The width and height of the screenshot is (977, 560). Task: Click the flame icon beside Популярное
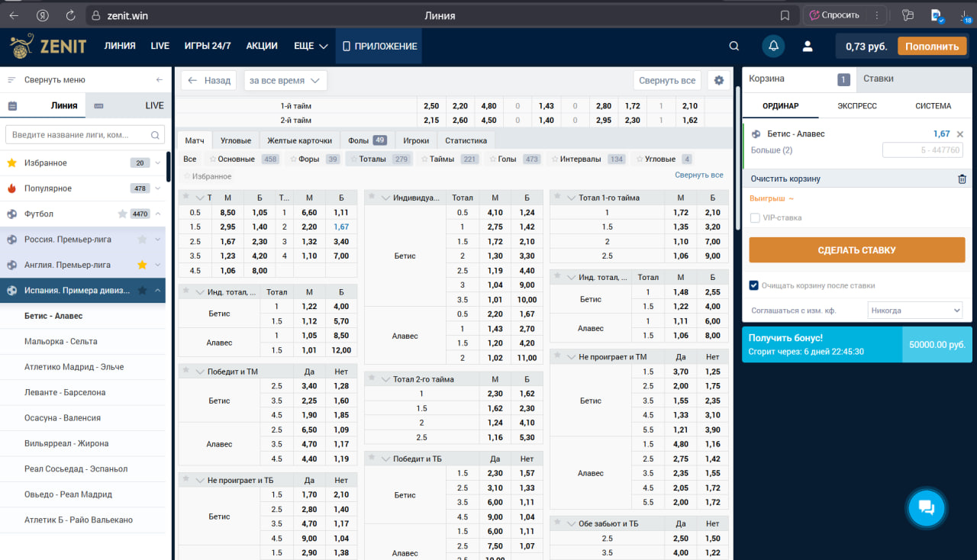(11, 188)
